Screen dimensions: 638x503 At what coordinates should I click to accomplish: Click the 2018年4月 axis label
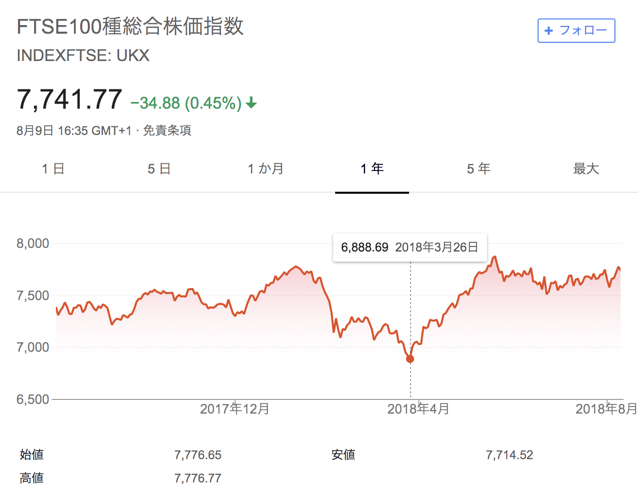[x=418, y=409]
